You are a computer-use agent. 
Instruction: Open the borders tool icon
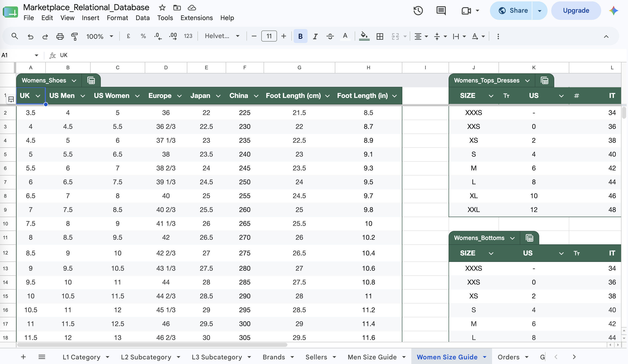click(x=380, y=36)
